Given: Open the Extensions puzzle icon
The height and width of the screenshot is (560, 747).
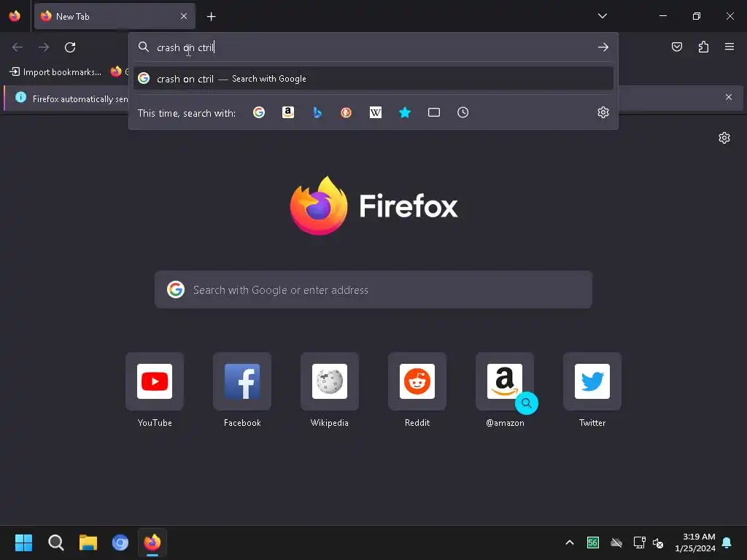Looking at the screenshot, I should tap(703, 47).
